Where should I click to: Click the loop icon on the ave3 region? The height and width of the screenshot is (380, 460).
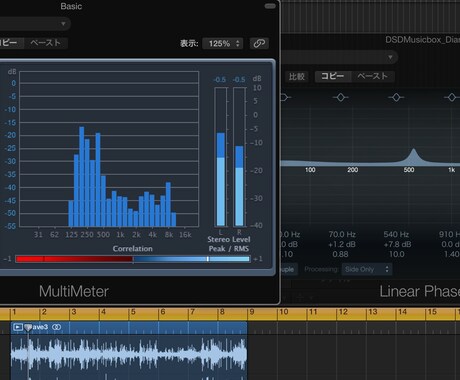57,327
